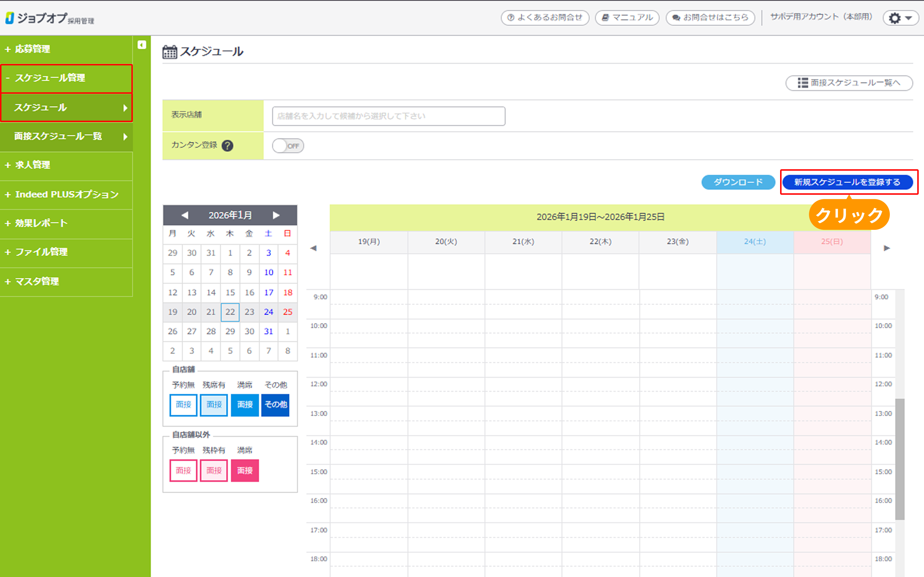Click the dark blue その他 legend swatch
The image size is (924, 577).
point(275,405)
